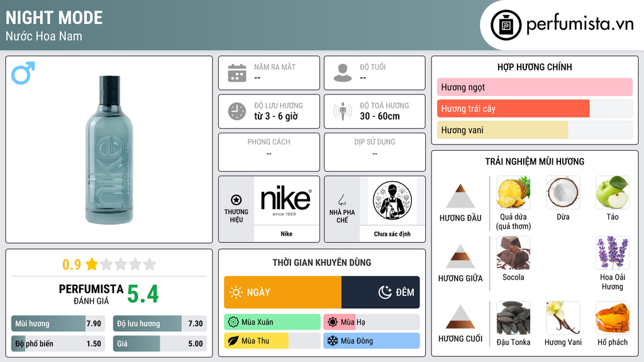Open the Nike brand name link
Image resolution: width=644 pixels, height=362 pixels.
(286, 234)
